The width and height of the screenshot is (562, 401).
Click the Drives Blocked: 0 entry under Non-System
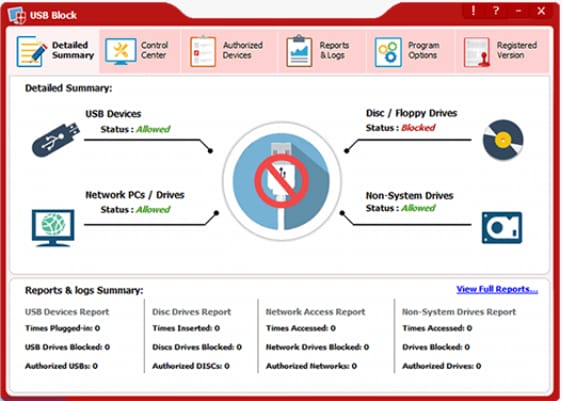(436, 347)
